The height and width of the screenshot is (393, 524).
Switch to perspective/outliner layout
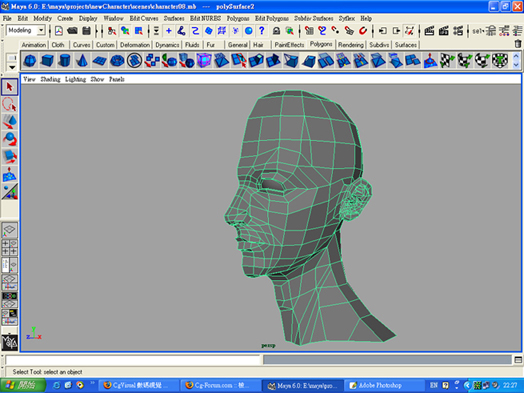click(x=9, y=265)
